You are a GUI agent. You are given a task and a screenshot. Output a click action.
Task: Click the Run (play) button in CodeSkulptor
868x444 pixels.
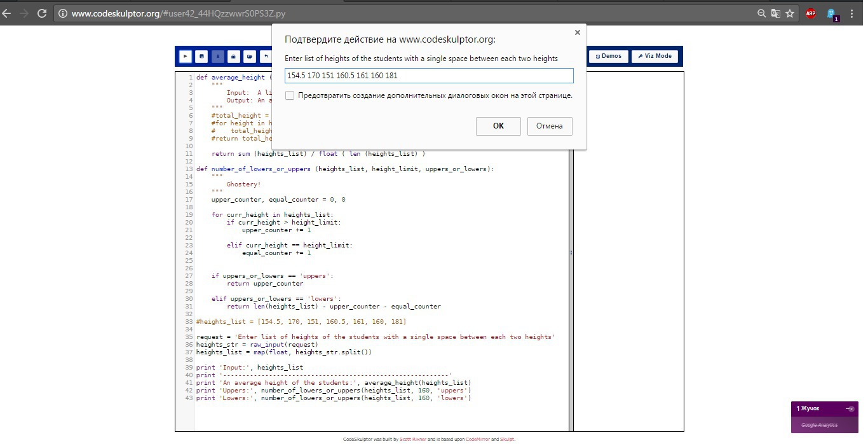pos(185,56)
